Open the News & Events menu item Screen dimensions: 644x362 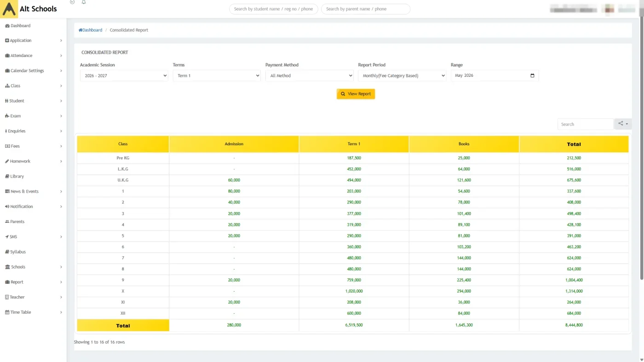pyautogui.click(x=33, y=191)
